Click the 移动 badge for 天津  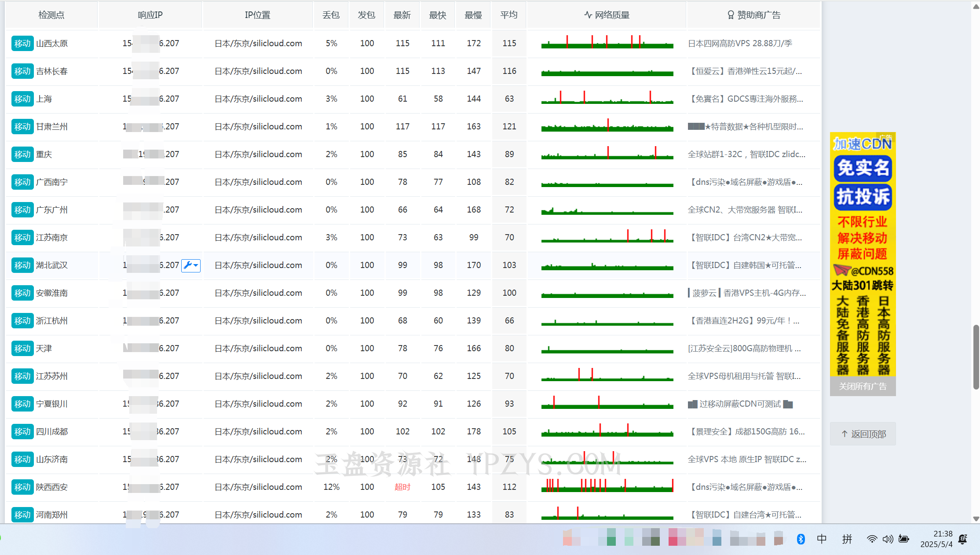point(22,349)
